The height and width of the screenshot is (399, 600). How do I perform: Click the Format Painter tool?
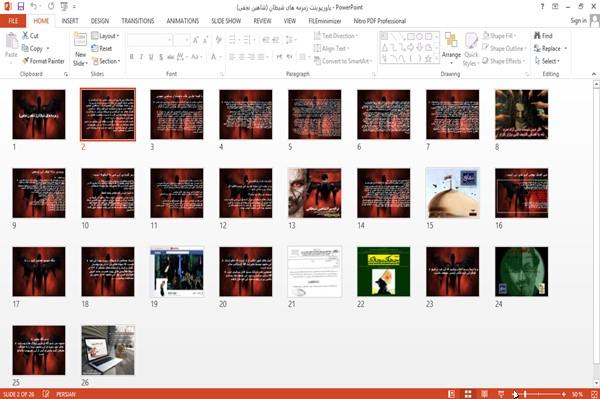pos(43,61)
